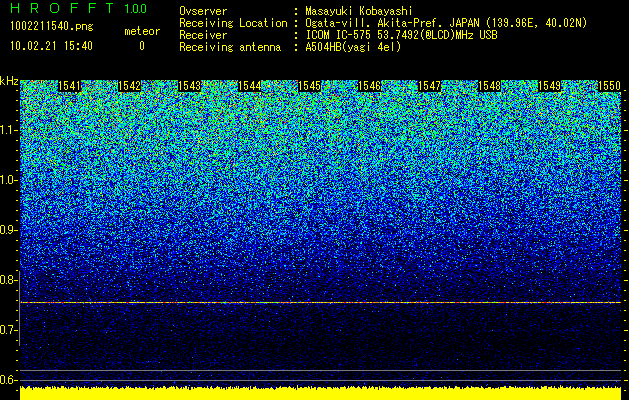Screen dimensions: 629x400
Task: Click the observer name Masayuki Kobayashi
Action: point(359,11)
